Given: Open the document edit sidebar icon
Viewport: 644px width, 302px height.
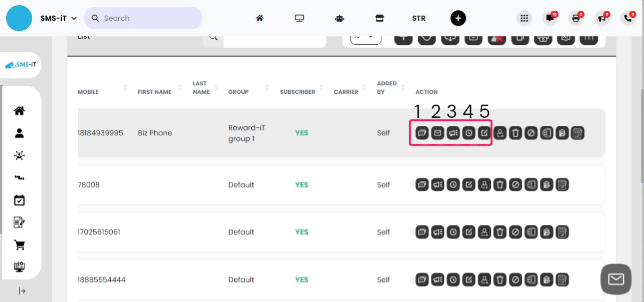Looking at the screenshot, I should click(19, 222).
